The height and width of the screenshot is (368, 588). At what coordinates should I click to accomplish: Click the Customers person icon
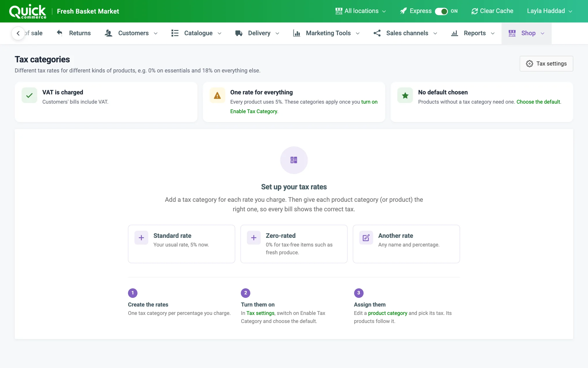(x=108, y=33)
